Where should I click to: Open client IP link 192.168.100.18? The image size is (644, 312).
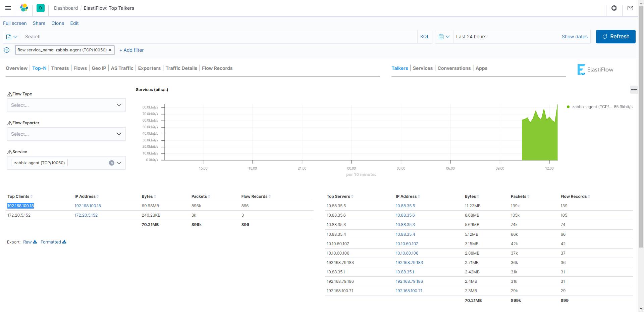pyautogui.click(x=88, y=206)
